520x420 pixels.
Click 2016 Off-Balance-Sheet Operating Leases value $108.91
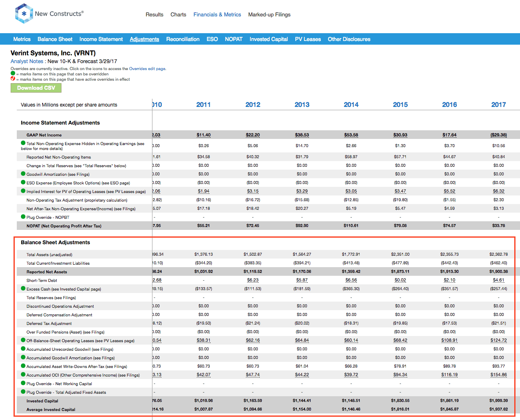click(450, 340)
